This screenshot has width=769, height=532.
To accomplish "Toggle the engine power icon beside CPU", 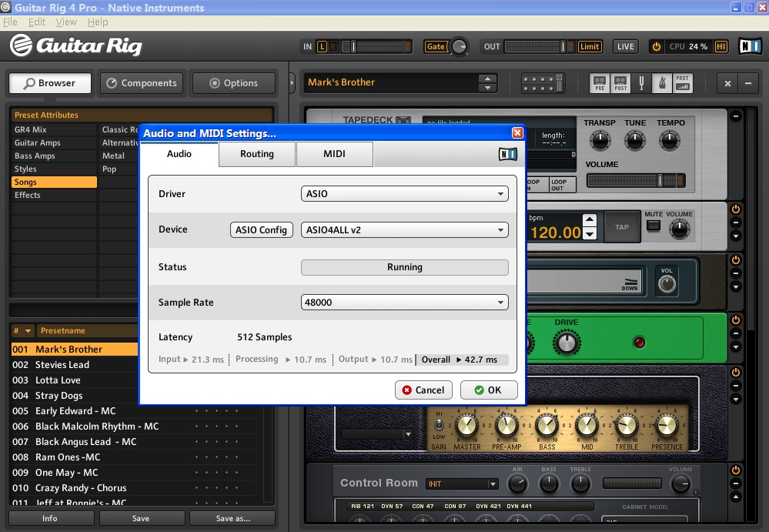I will tap(656, 47).
